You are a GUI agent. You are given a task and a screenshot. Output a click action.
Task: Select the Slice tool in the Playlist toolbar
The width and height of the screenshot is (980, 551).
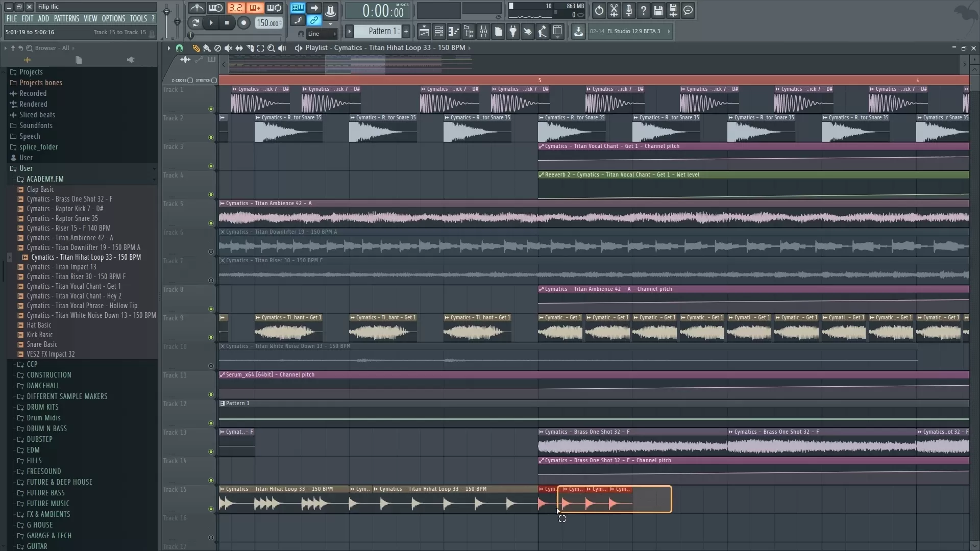(x=250, y=47)
